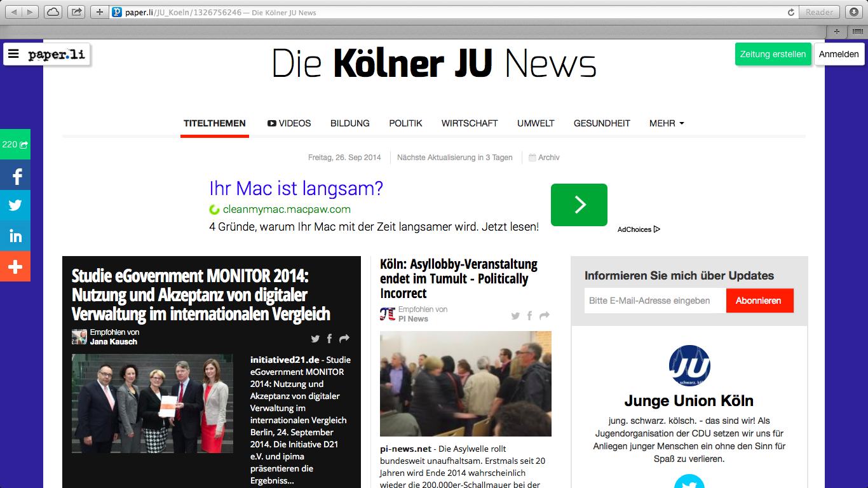The height and width of the screenshot is (488, 868).
Task: Open the Asyllobby crowd photo thumbnail
Action: coord(466,384)
